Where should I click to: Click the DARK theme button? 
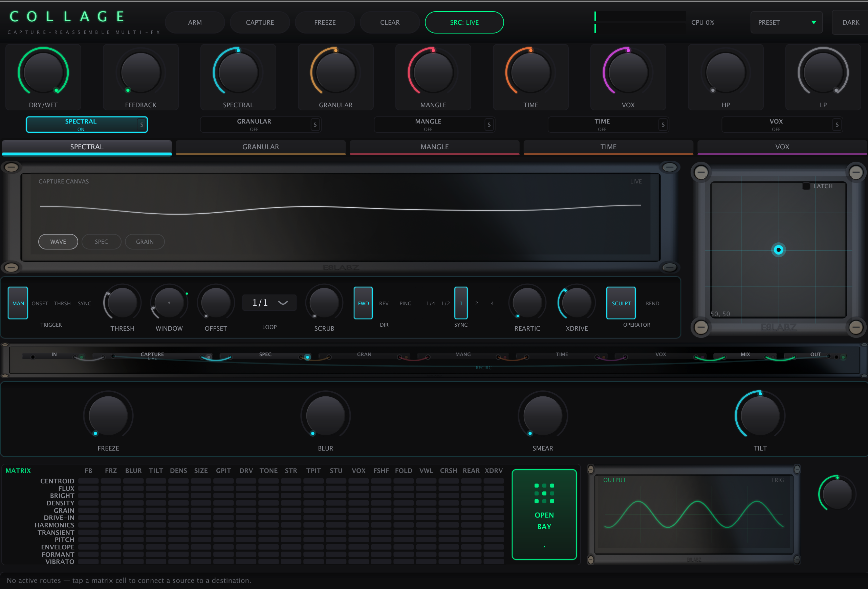click(850, 22)
